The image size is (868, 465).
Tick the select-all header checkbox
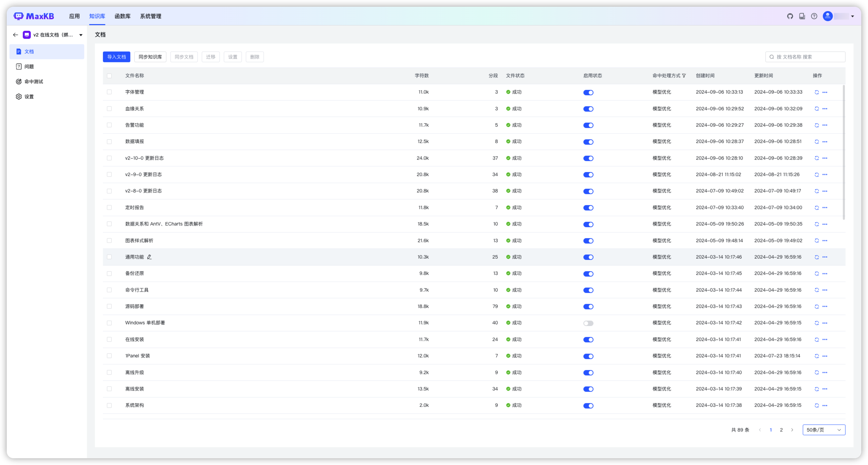[109, 76]
